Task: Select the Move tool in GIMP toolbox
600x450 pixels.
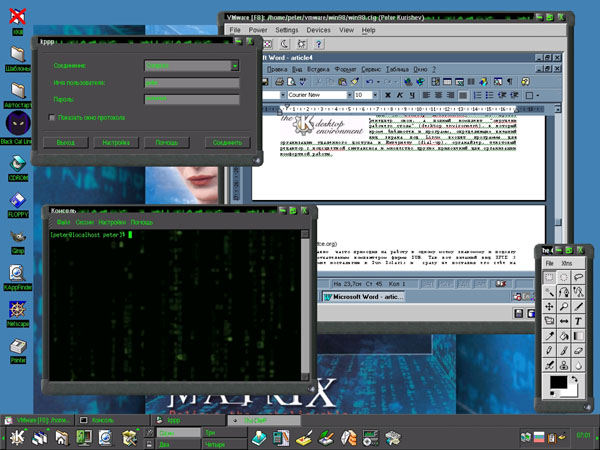Action: click(x=549, y=306)
